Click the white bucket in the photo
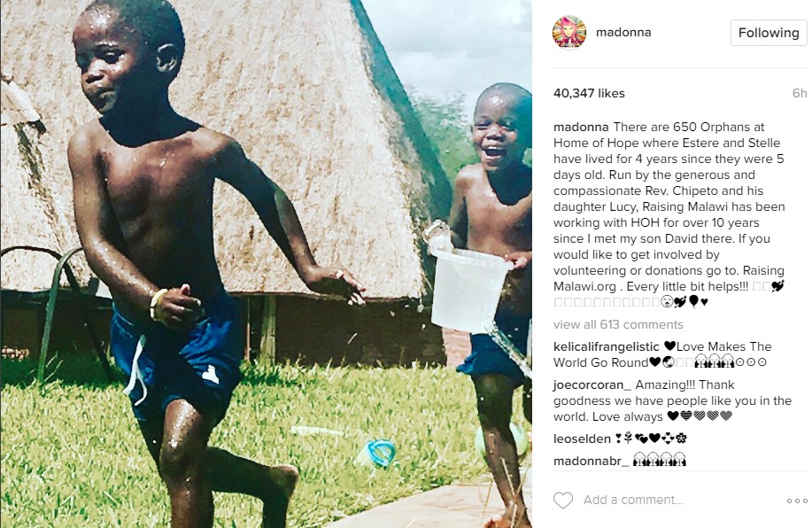Image resolution: width=812 pixels, height=528 pixels. 468,289
